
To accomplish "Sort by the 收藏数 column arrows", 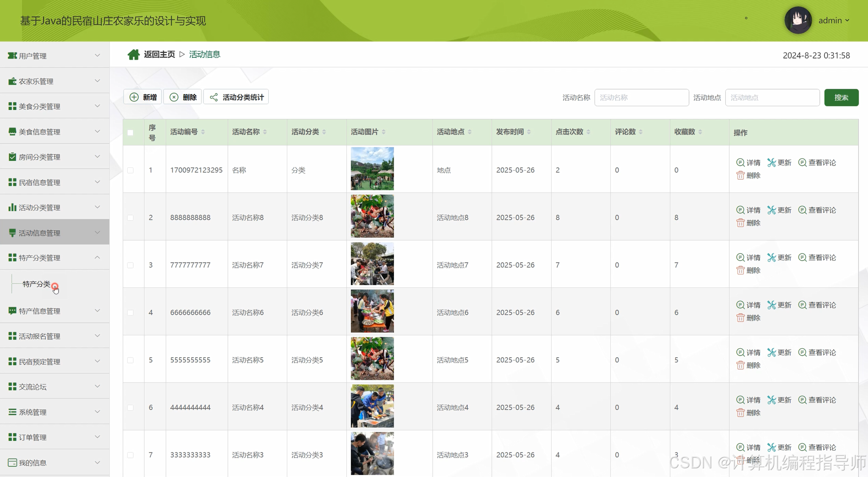I will coord(700,132).
